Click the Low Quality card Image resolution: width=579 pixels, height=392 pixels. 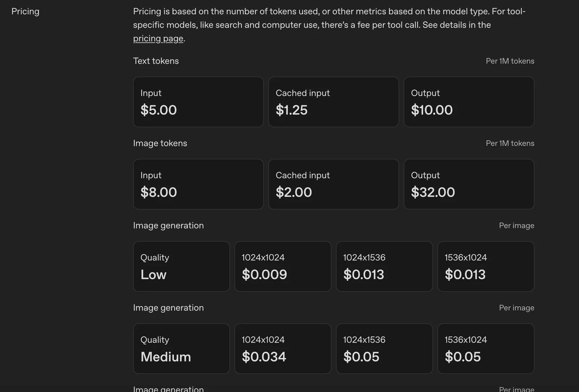[x=181, y=267]
